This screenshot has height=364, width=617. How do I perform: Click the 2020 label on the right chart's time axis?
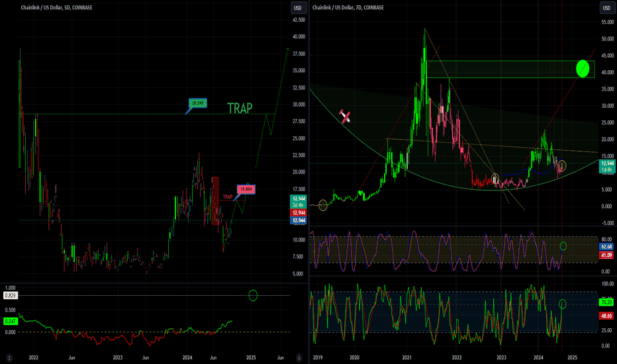(x=355, y=357)
